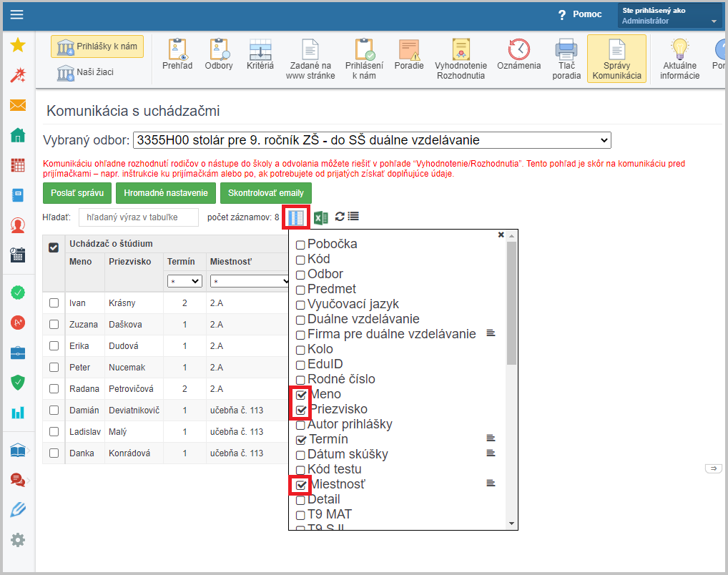Click the search field hľadaný výraz
The image size is (728, 575).
click(x=138, y=217)
